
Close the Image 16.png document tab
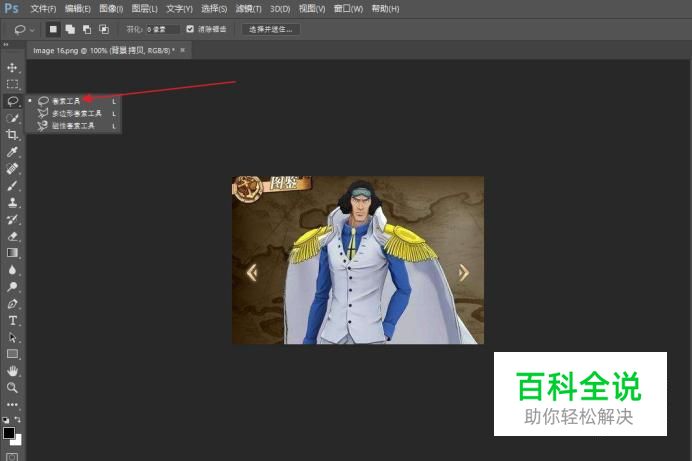pyautogui.click(x=183, y=50)
